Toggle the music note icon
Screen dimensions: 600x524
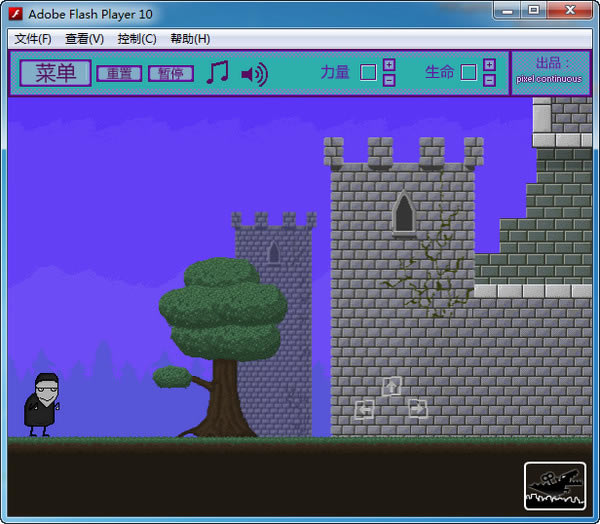click(217, 73)
